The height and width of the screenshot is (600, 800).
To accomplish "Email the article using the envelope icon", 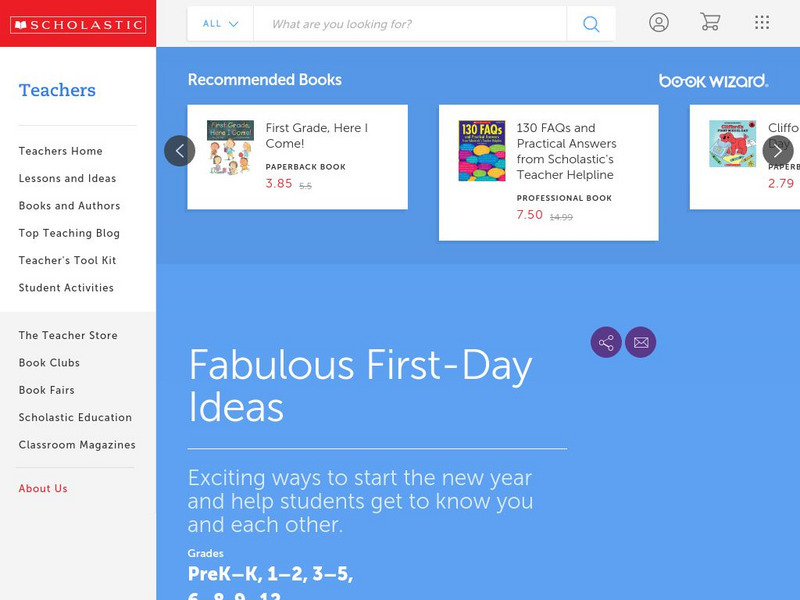I will pyautogui.click(x=641, y=341).
